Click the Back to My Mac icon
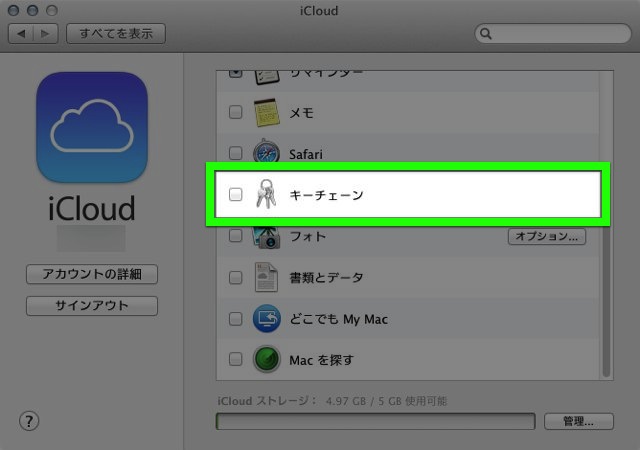This screenshot has height=450, width=640. pyautogui.click(x=266, y=319)
